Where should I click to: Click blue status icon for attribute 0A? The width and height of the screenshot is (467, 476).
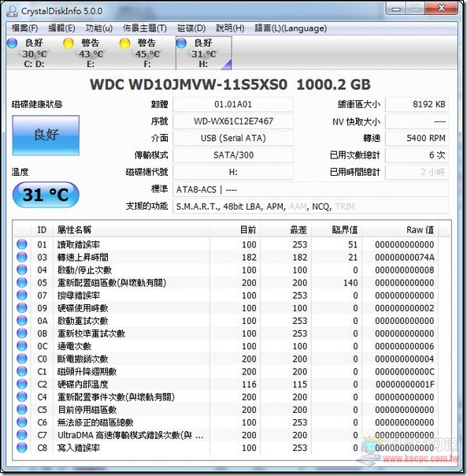click(22, 321)
